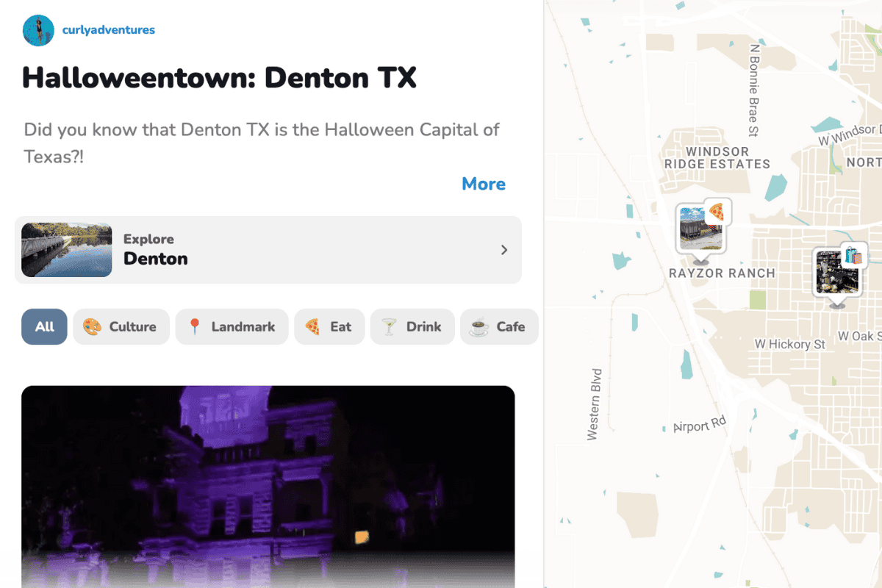Viewport: 882px width, 588px height.
Task: Click the Airport Rd label on the map
Action: tap(700, 425)
